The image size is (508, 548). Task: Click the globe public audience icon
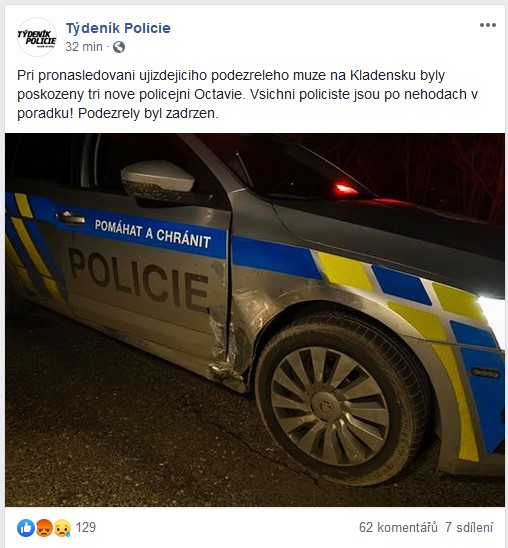click(119, 47)
